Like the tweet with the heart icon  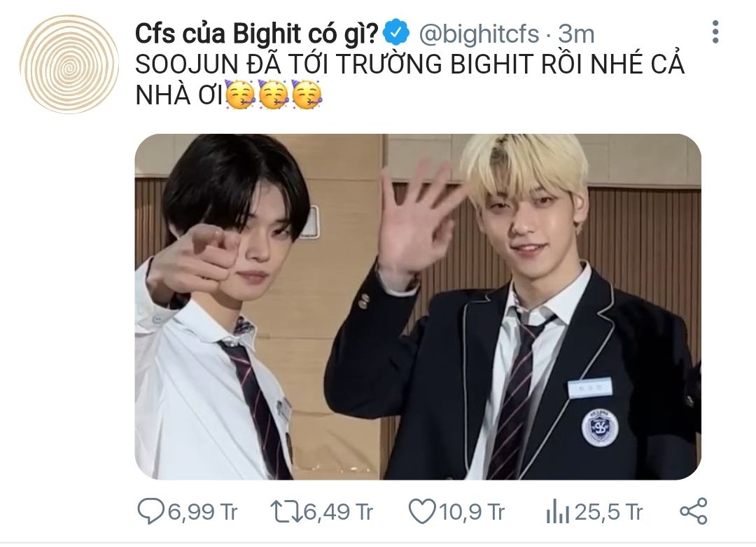pyautogui.click(x=422, y=511)
